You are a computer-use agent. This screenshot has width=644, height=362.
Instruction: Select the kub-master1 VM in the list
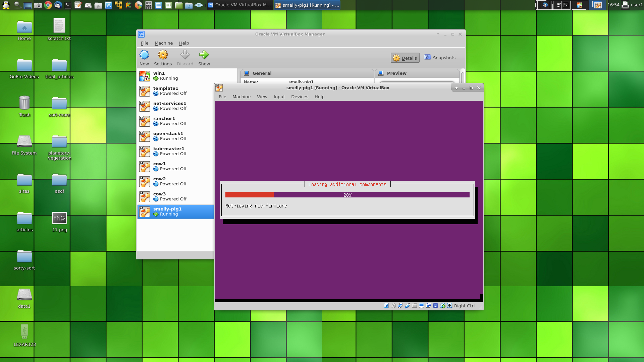tap(175, 152)
